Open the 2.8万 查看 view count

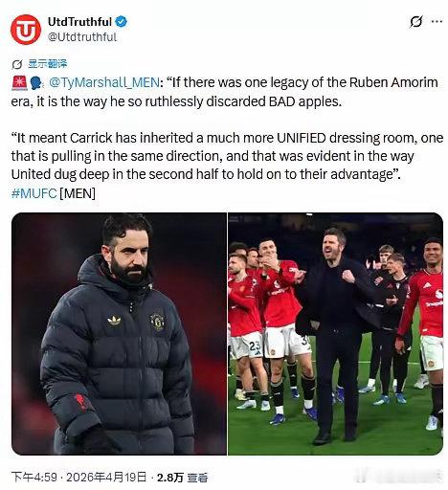pyautogui.click(x=182, y=478)
